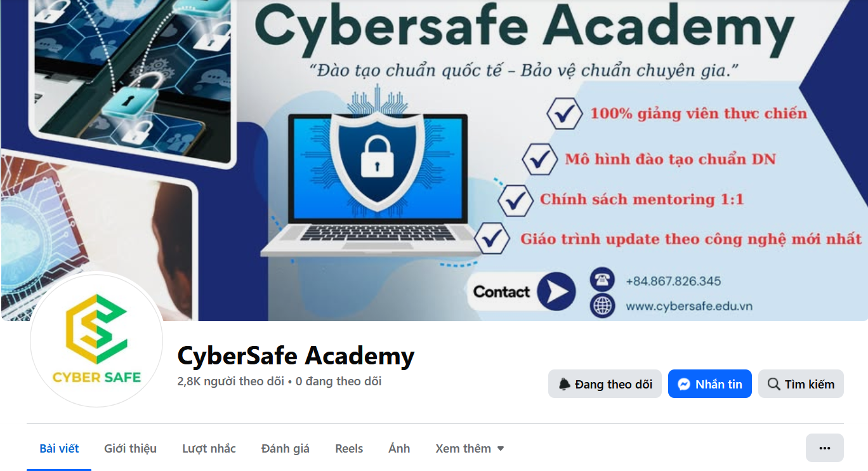The width and height of the screenshot is (868, 471).
Task: Click the Contact play arrow icon
Action: pyautogui.click(x=556, y=292)
